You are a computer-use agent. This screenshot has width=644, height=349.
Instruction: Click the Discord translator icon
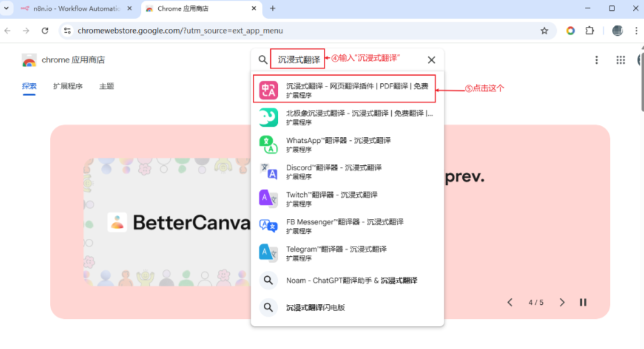[x=268, y=172]
